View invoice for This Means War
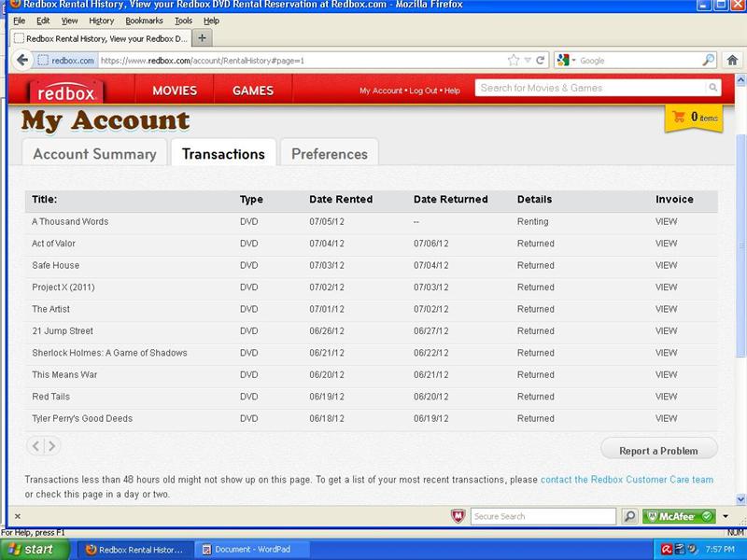The image size is (747, 560). pos(666,375)
